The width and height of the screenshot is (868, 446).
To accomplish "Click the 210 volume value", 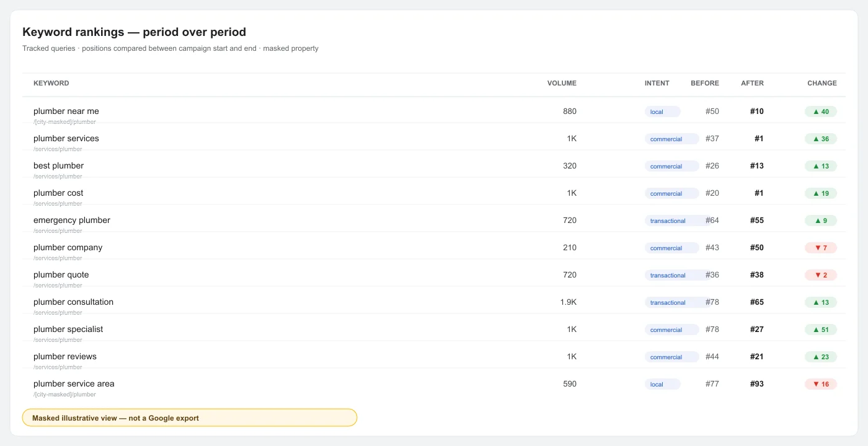I will pyautogui.click(x=570, y=248).
